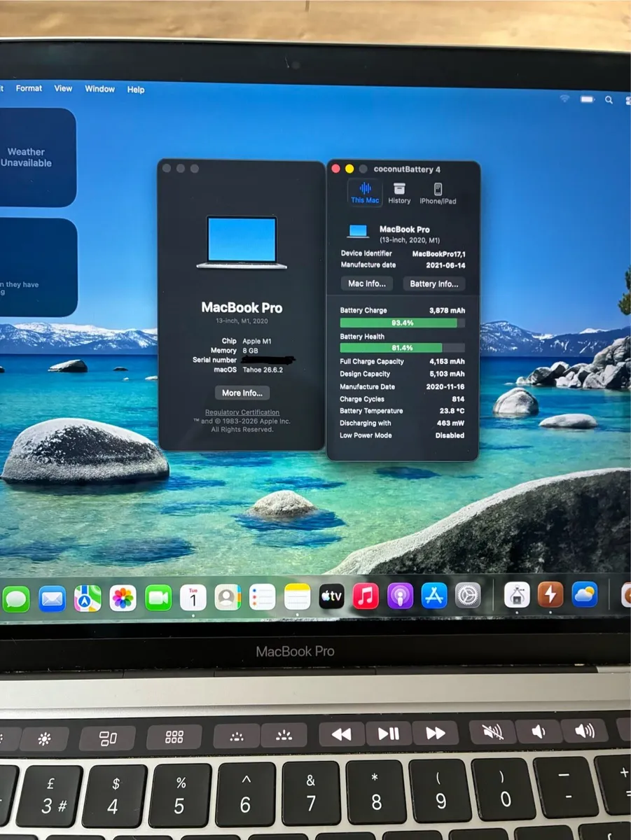The width and height of the screenshot is (631, 840).
Task: Open the Regulatory Certification link
Action: [242, 412]
